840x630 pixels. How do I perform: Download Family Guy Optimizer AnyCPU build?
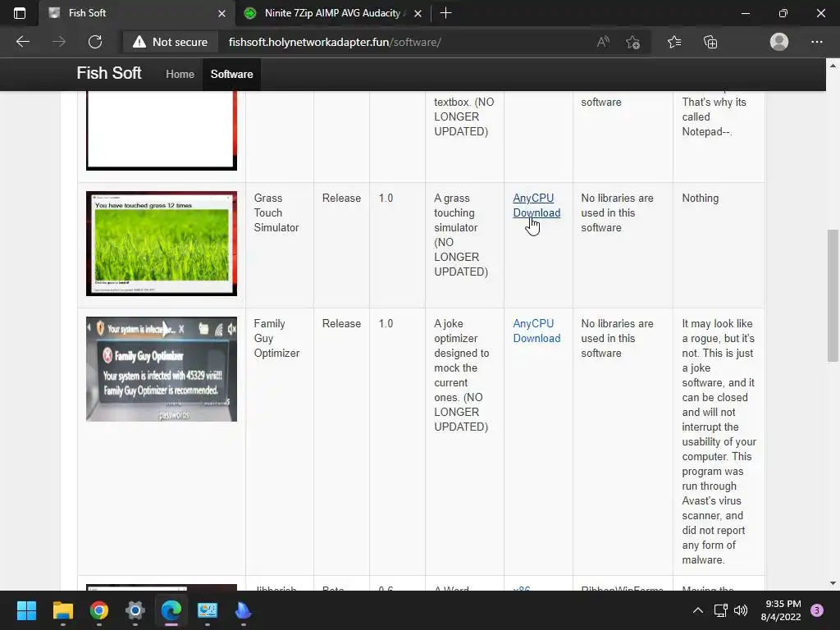(536, 331)
